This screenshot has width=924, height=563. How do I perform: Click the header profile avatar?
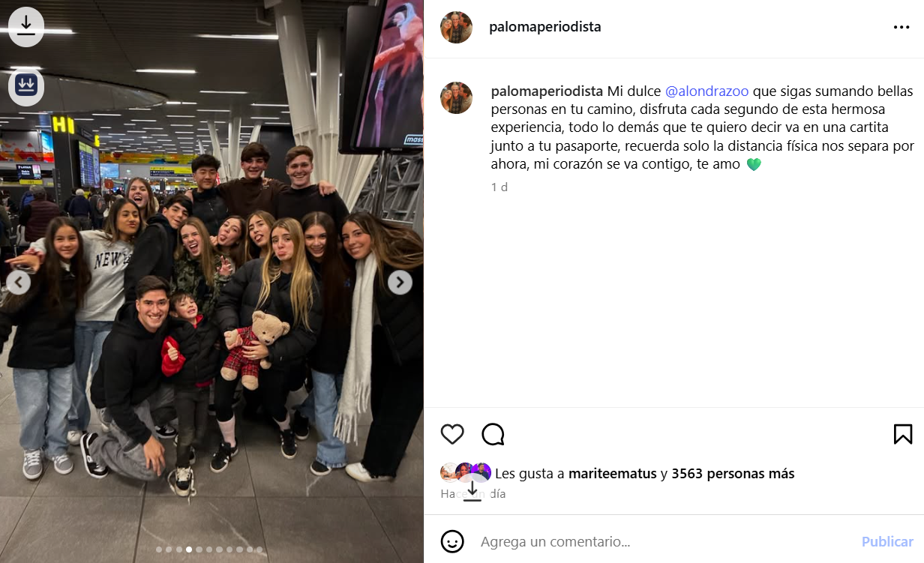456,27
